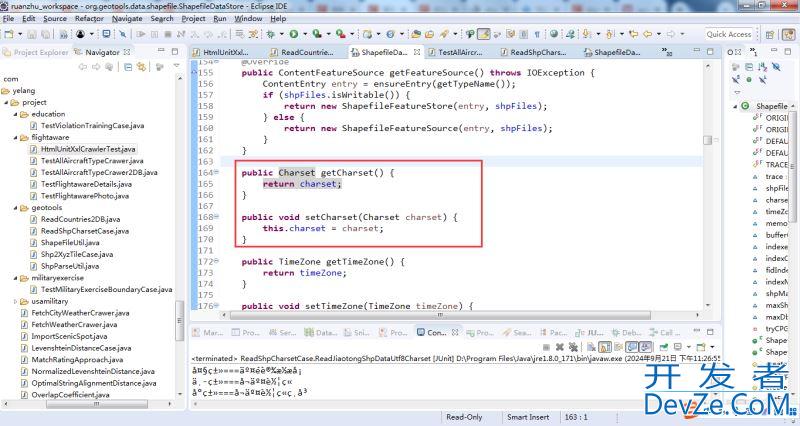Click Clear Console icon
The height and width of the screenshot is (426, 800).
(x=591, y=347)
